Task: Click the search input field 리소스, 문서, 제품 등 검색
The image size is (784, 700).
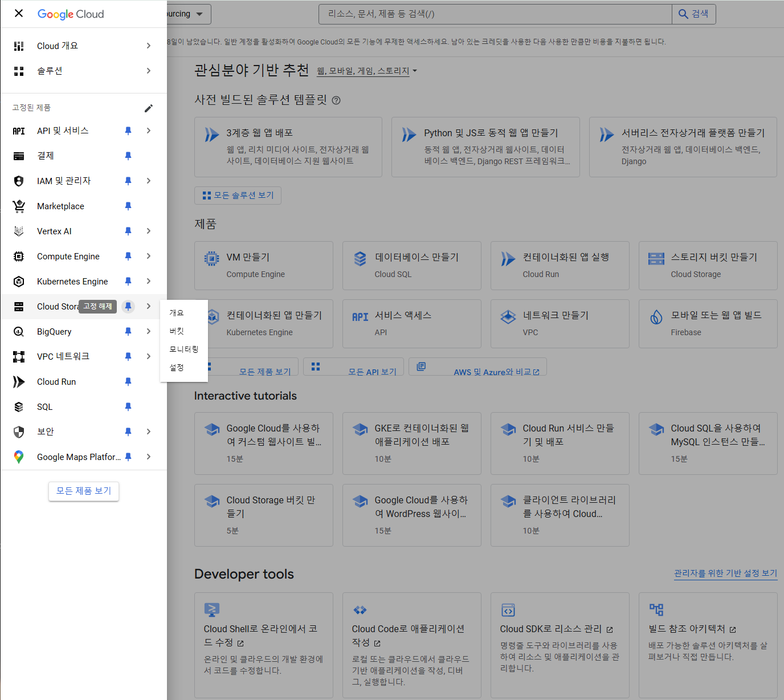Action: pyautogui.click(x=496, y=14)
